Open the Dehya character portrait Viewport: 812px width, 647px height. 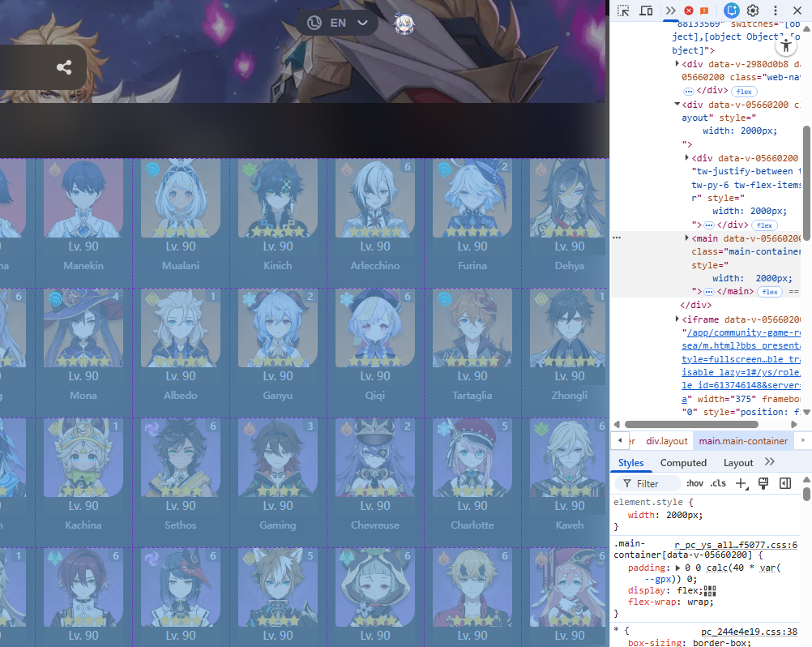tap(569, 198)
